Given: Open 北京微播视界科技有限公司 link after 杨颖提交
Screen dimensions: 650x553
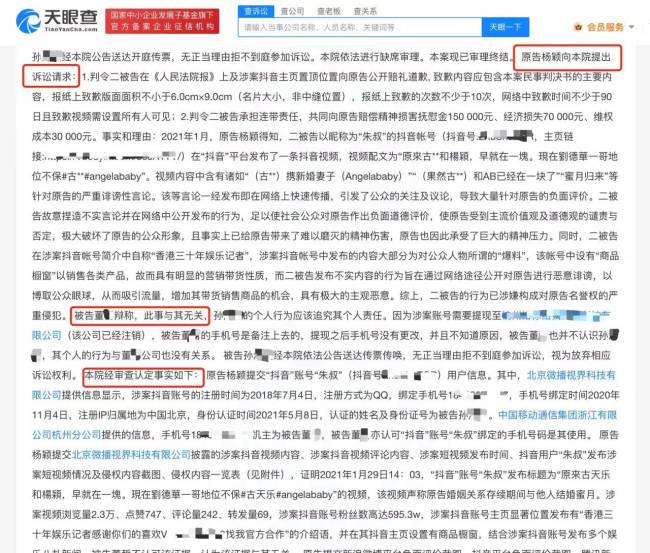Looking at the screenshot, I should pos(131,455).
